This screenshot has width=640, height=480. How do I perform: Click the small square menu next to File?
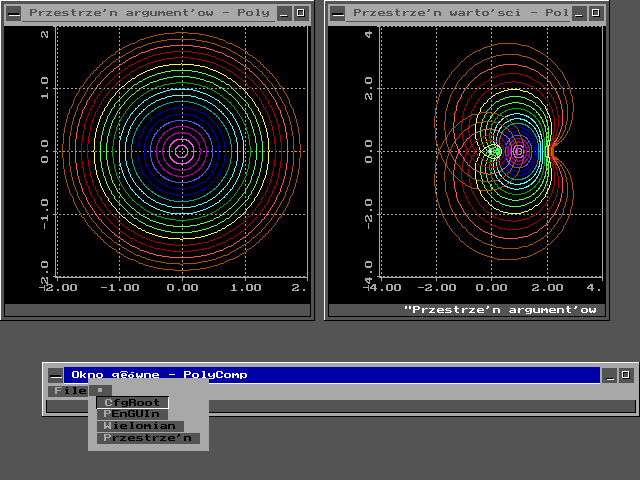100,390
